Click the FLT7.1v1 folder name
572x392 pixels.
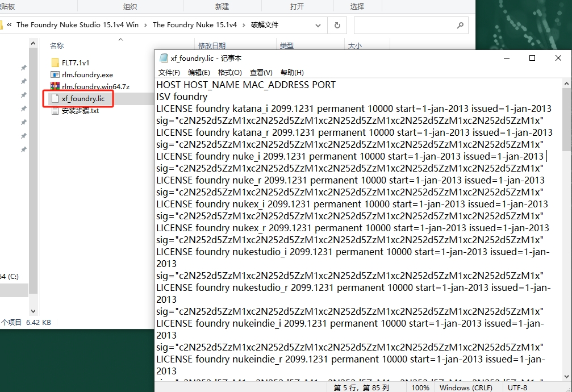click(76, 63)
